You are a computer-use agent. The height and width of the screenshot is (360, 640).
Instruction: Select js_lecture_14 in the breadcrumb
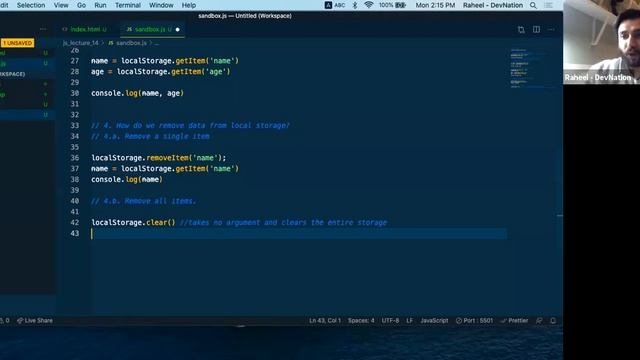(x=80, y=43)
